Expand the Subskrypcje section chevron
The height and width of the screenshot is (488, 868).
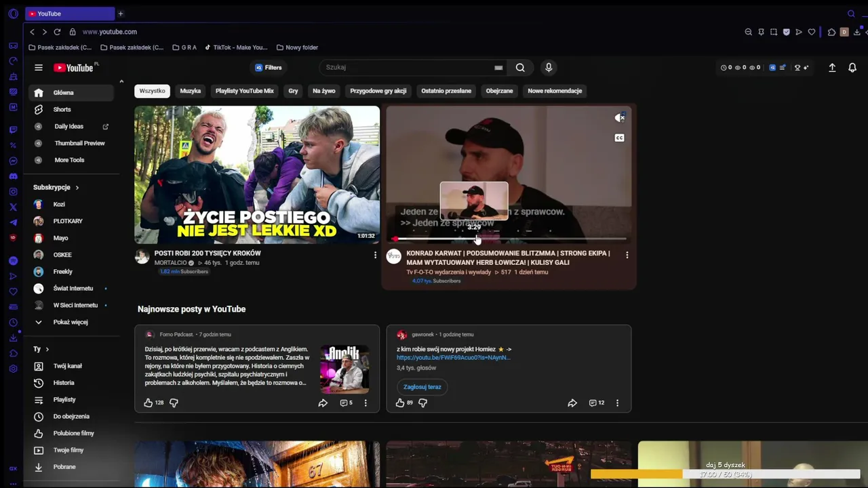pos(77,188)
